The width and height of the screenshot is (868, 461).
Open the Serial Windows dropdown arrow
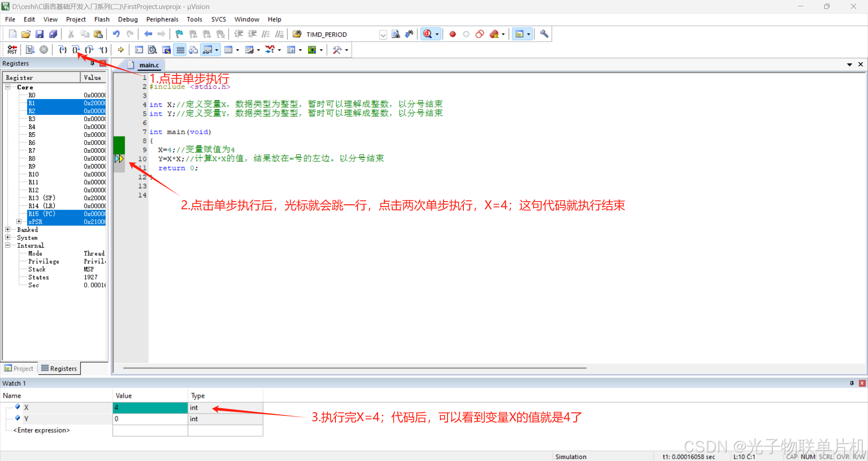point(258,50)
